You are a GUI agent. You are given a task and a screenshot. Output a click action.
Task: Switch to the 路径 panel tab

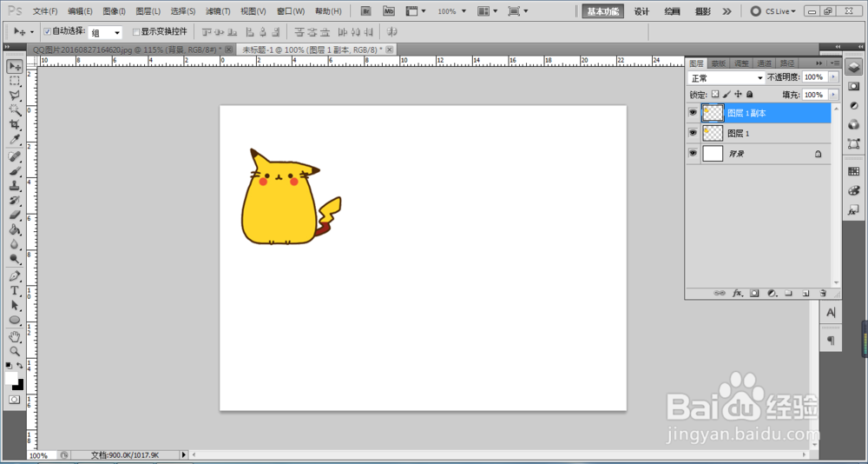(x=786, y=63)
